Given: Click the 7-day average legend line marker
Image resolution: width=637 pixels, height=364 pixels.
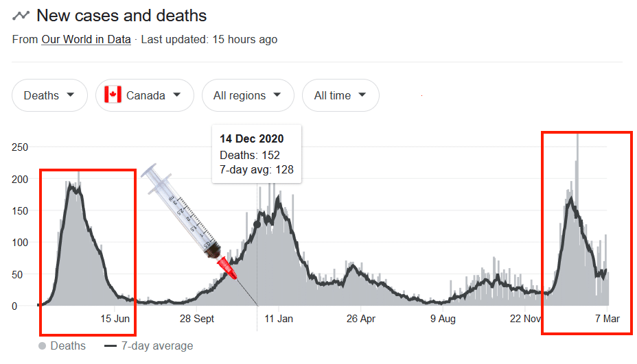Looking at the screenshot, I should [x=110, y=346].
